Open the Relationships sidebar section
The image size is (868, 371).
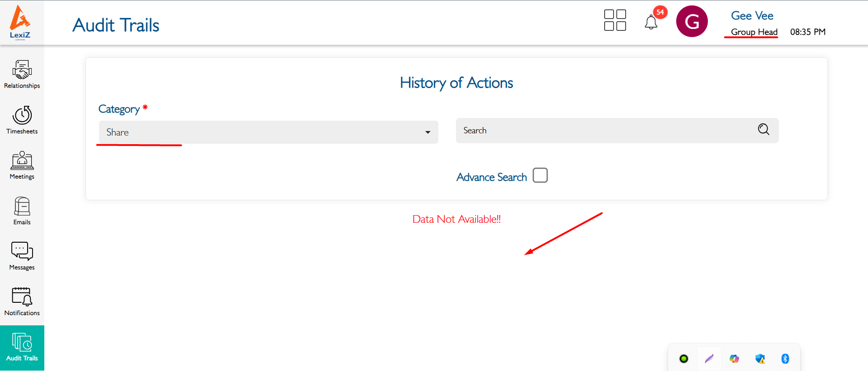click(22, 75)
